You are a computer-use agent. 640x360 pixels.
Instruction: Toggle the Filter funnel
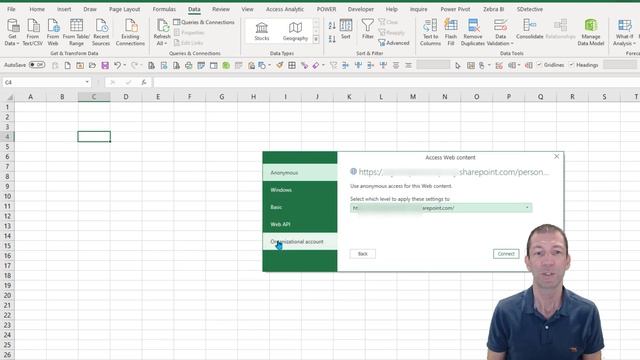coord(368,29)
